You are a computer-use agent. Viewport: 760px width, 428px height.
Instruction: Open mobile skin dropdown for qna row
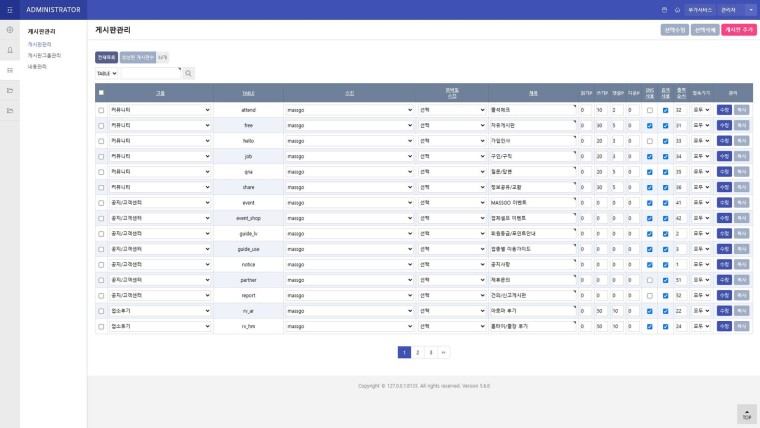coord(452,172)
